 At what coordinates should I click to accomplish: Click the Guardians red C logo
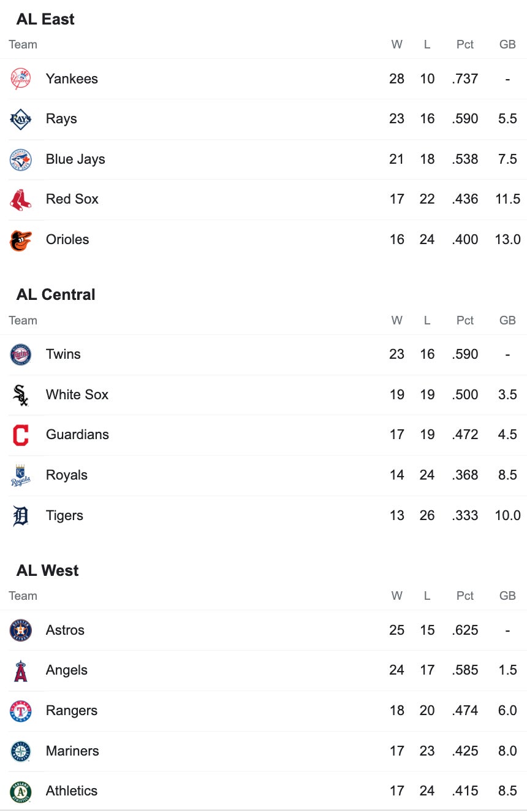tap(21, 435)
